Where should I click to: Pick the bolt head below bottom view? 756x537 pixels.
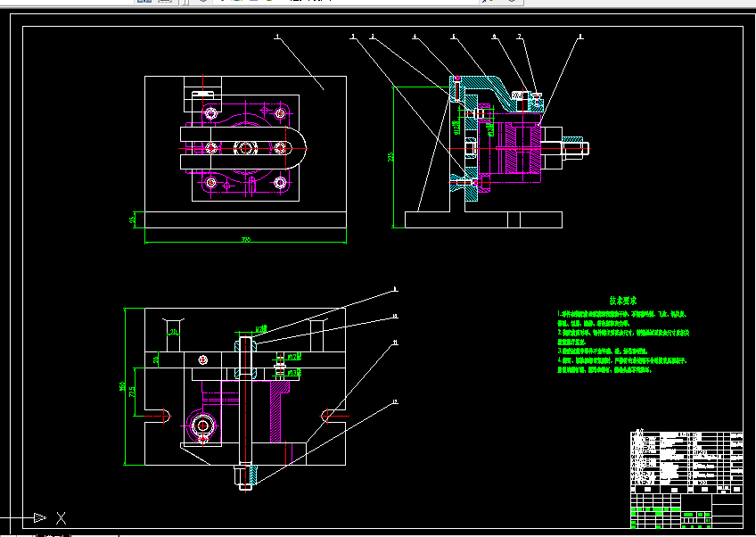[x=246, y=476]
